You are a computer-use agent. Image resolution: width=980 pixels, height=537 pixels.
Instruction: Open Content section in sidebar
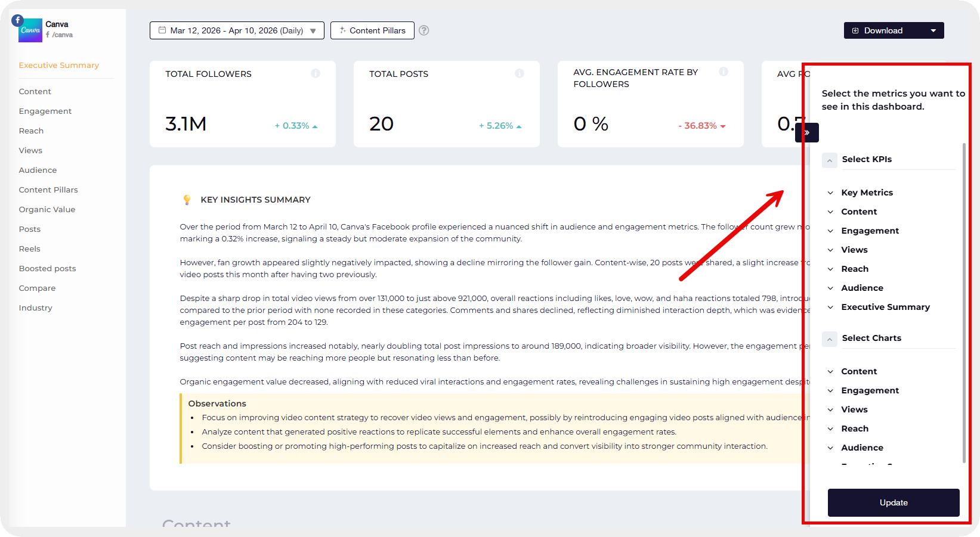click(x=35, y=91)
